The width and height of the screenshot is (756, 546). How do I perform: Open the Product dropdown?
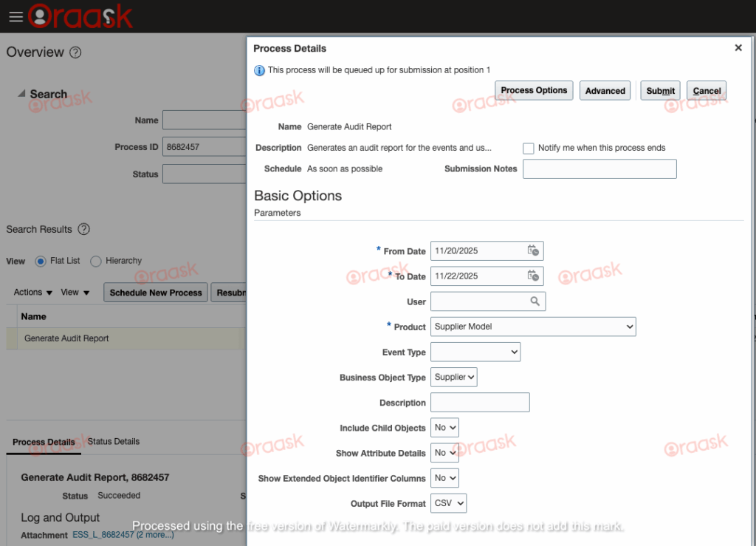[x=533, y=327]
